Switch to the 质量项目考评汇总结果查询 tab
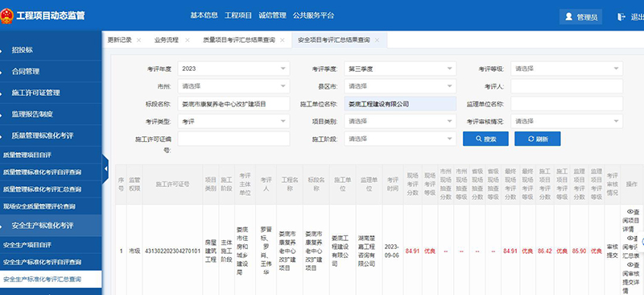The width and height of the screenshot is (644, 295). pyautogui.click(x=239, y=40)
